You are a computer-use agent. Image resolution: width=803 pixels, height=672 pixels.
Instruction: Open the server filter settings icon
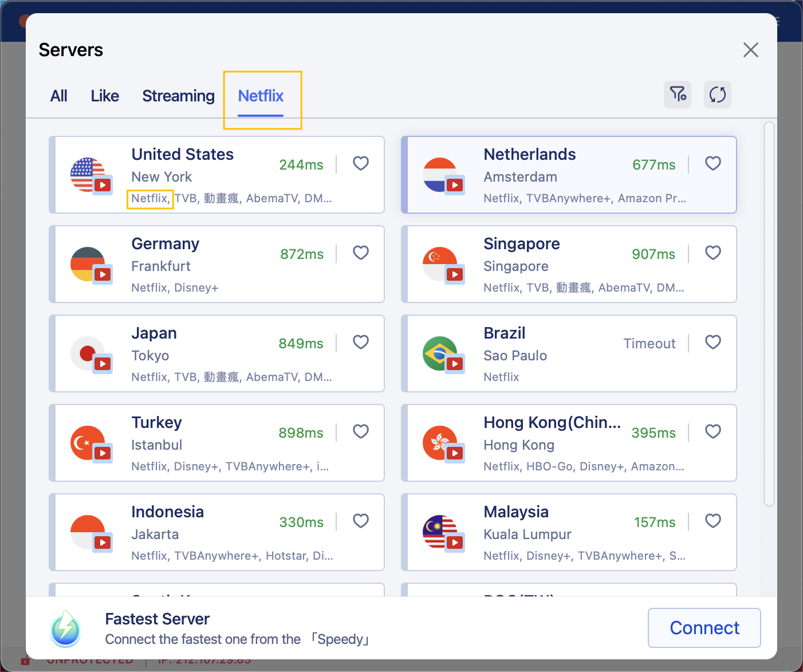click(678, 95)
